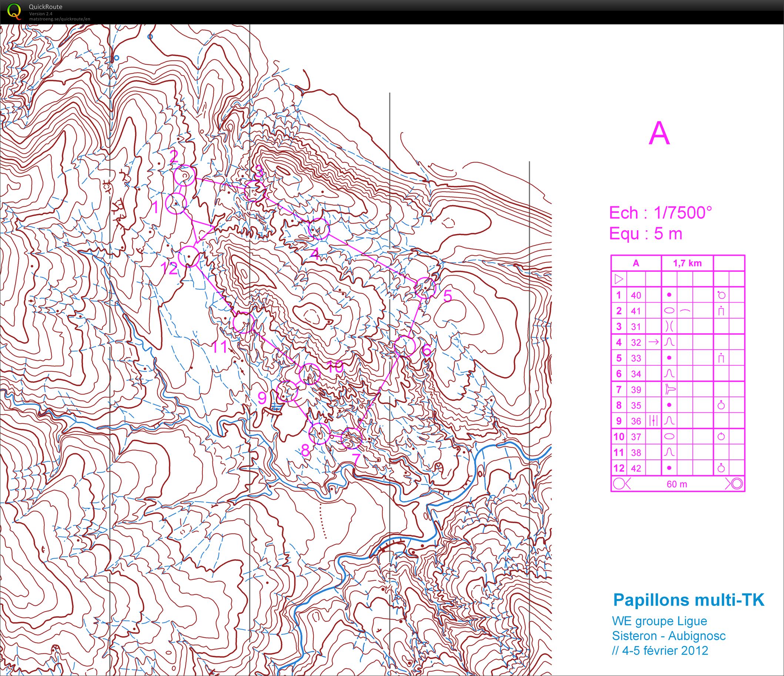
Task: Click the start triangle symbol in the table
Action: coord(619,280)
